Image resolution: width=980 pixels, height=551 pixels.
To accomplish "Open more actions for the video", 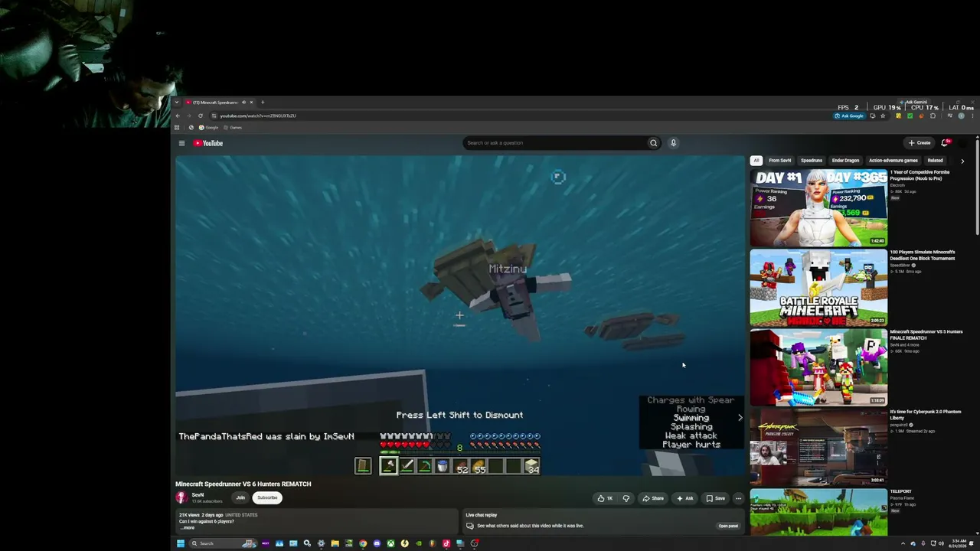I will 738,498.
